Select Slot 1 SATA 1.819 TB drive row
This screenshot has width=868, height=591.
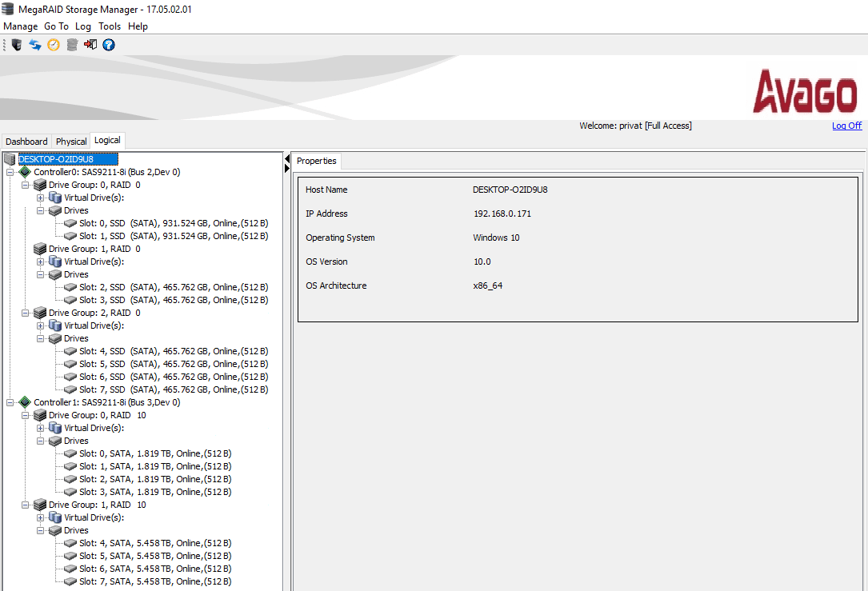pyautogui.click(x=155, y=466)
